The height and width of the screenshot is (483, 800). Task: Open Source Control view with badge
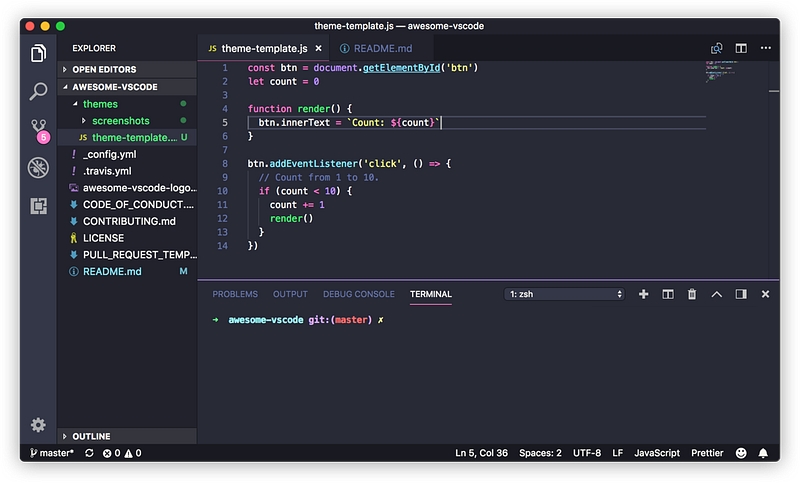pyautogui.click(x=38, y=129)
